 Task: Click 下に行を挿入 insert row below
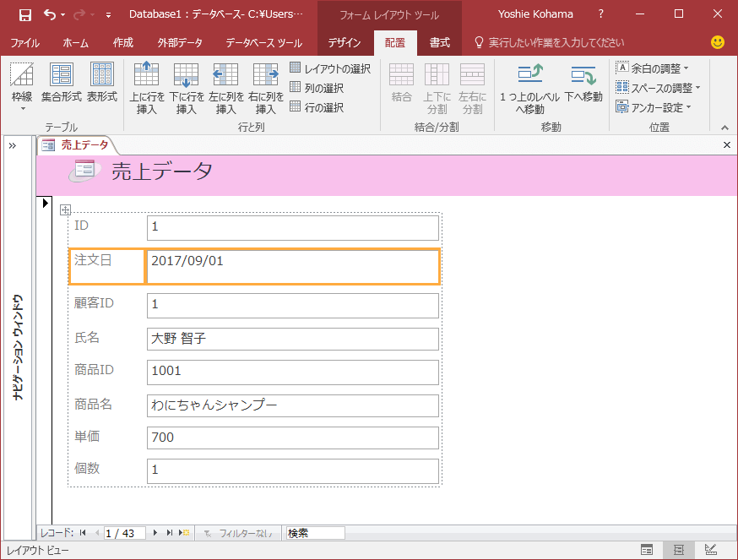coord(187,89)
